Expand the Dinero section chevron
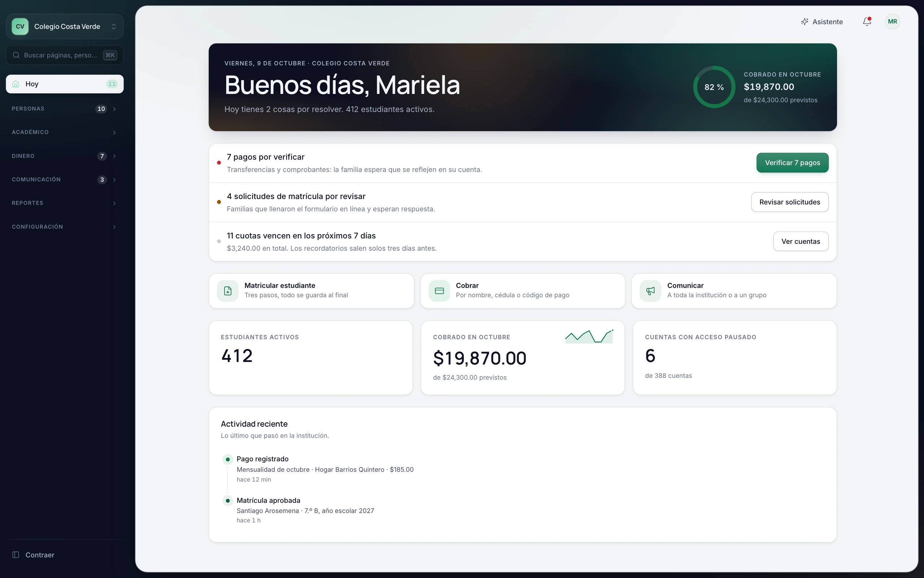 coord(114,156)
